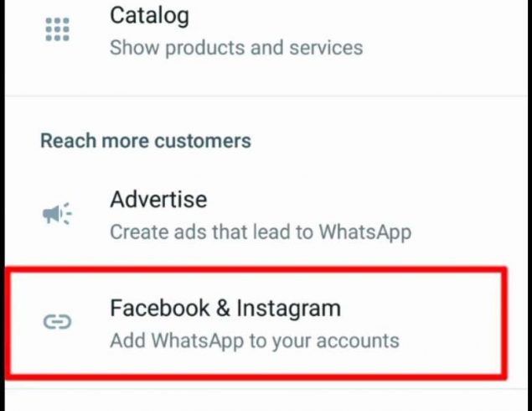Viewport: 532px width, 411px height.
Task: Select the Advertise option title
Action: (x=158, y=200)
